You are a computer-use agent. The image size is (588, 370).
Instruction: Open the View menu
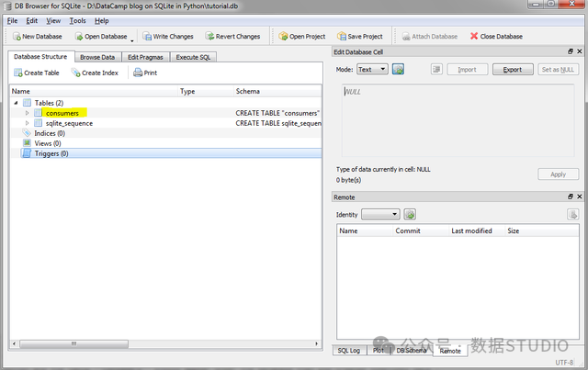click(x=53, y=20)
